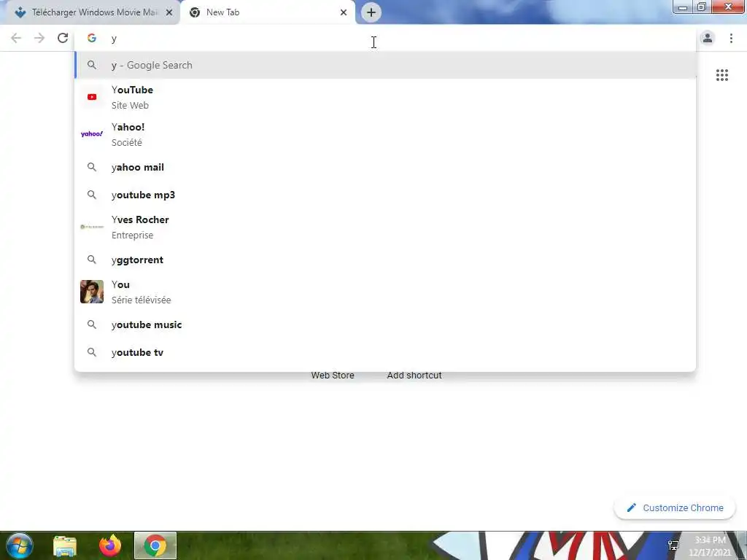
Task: Select the 'yggtorrent' search suggestion
Action: pos(385,260)
